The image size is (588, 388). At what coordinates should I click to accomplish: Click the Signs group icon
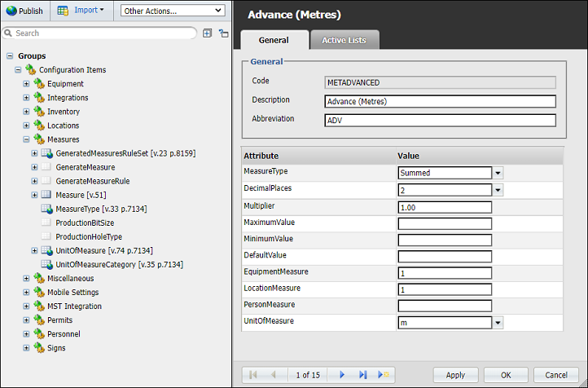pos(39,347)
